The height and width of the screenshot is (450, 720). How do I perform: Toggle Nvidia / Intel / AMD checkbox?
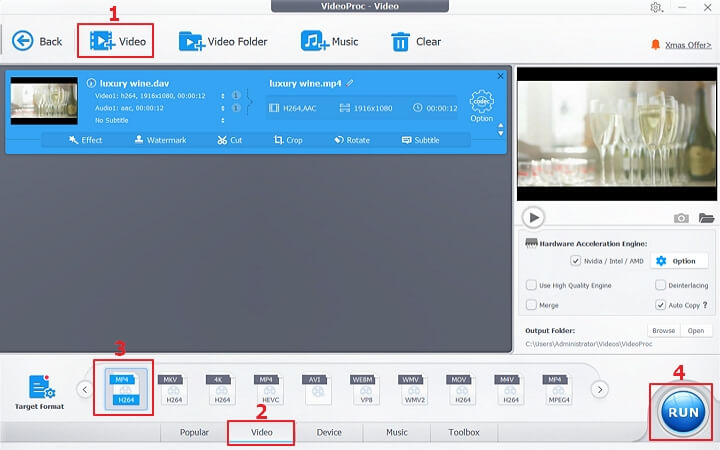click(x=575, y=261)
